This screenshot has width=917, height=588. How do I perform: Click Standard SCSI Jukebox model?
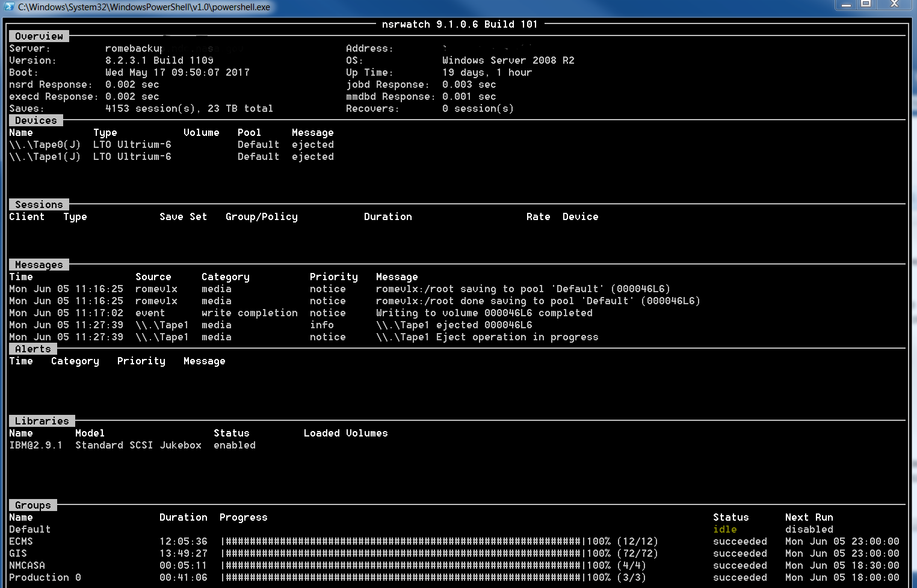(138, 445)
